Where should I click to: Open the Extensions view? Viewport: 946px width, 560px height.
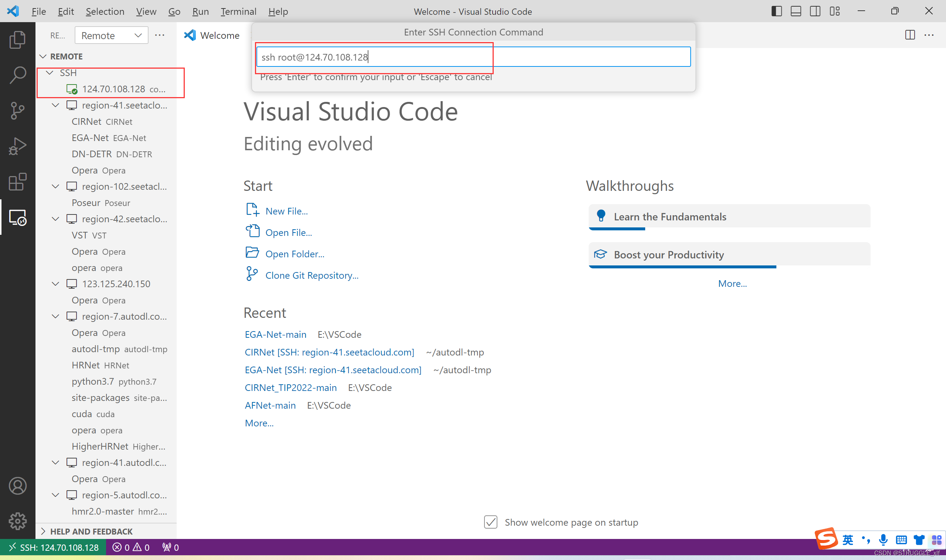tap(17, 182)
